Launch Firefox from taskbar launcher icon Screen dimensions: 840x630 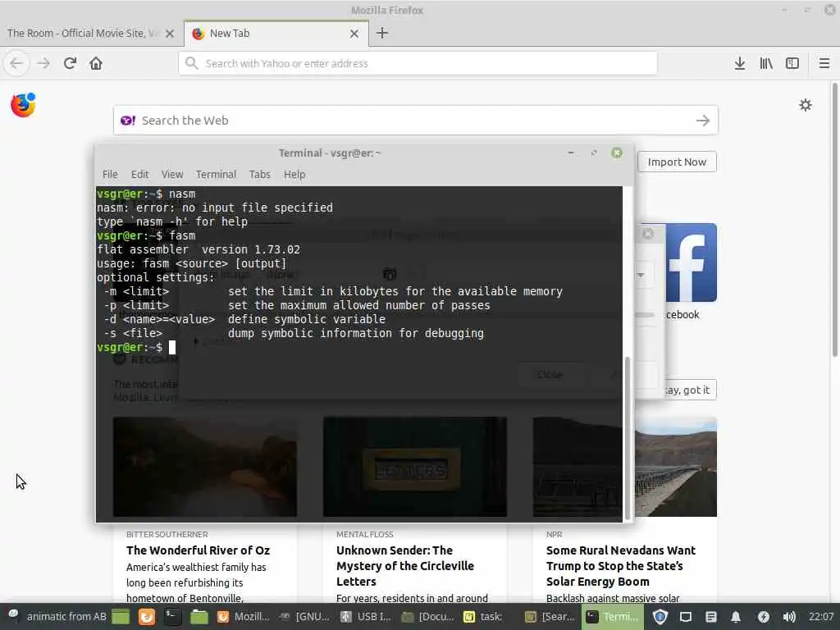tap(146, 617)
